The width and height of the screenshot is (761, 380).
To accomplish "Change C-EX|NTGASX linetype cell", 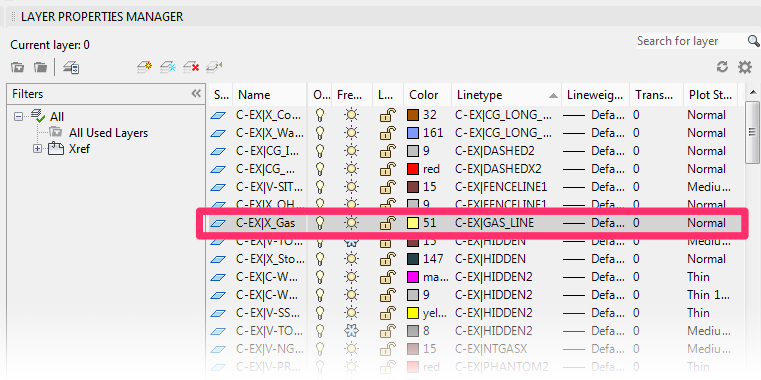I will click(x=491, y=348).
